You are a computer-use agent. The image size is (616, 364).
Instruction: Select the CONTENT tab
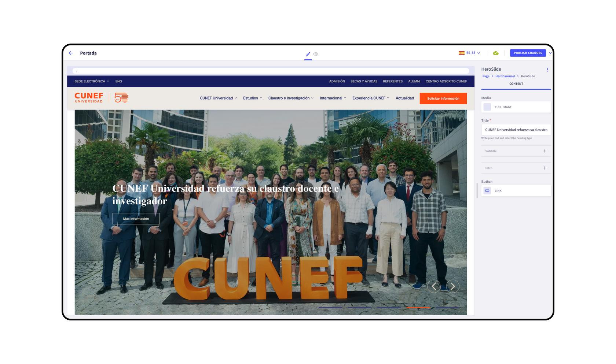pyautogui.click(x=516, y=84)
